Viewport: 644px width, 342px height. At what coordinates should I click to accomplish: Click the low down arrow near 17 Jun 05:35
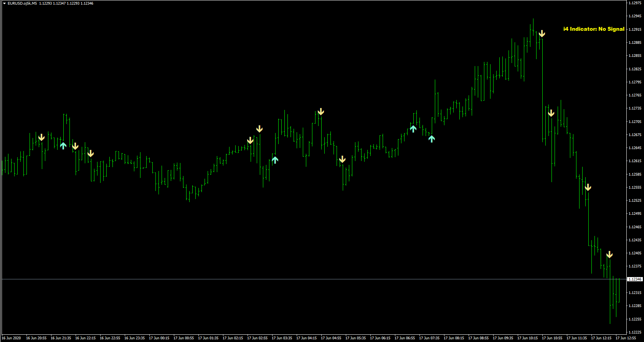[x=342, y=159]
